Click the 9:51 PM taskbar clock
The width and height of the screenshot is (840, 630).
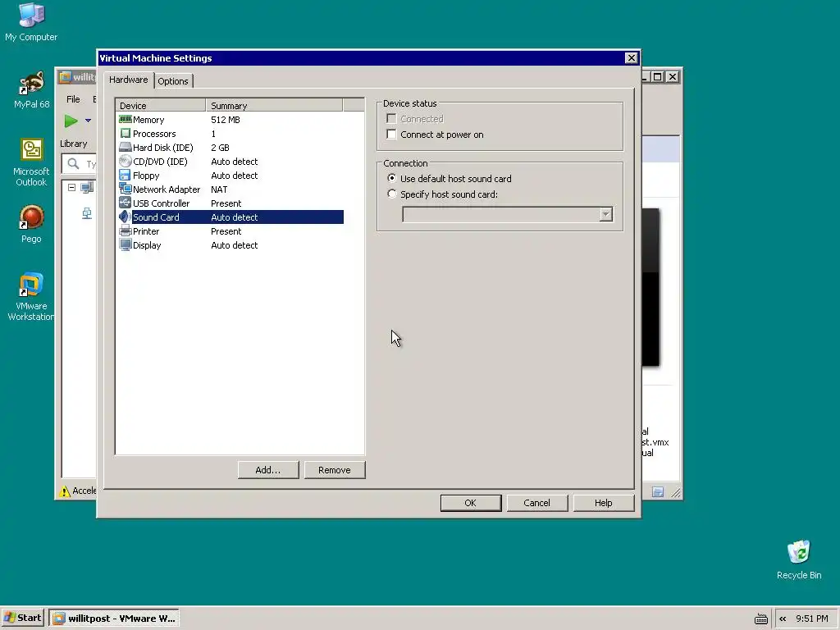811,619
